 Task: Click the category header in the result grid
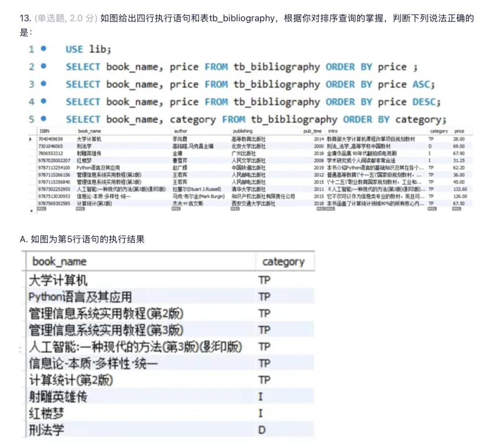click(283, 261)
